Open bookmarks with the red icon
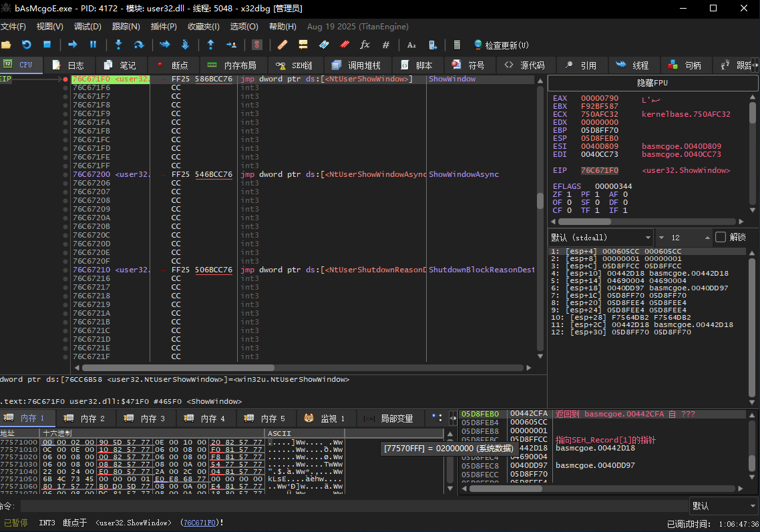The width and height of the screenshot is (760, 532). (345, 45)
